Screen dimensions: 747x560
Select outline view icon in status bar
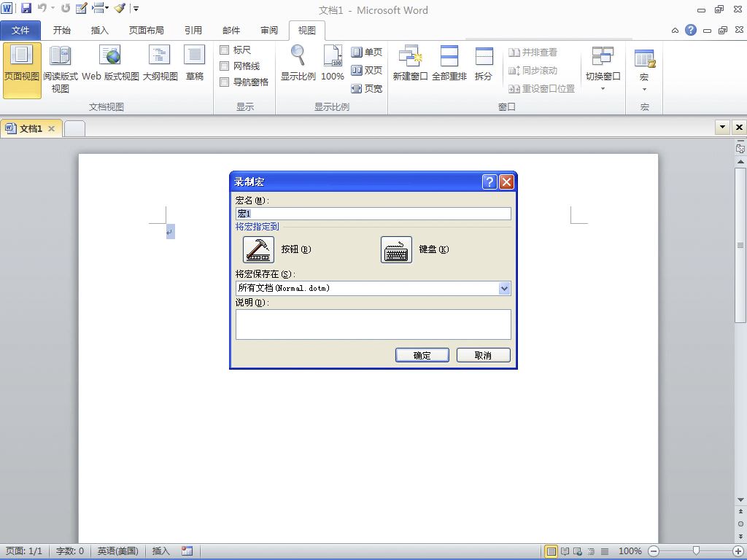tap(591, 551)
